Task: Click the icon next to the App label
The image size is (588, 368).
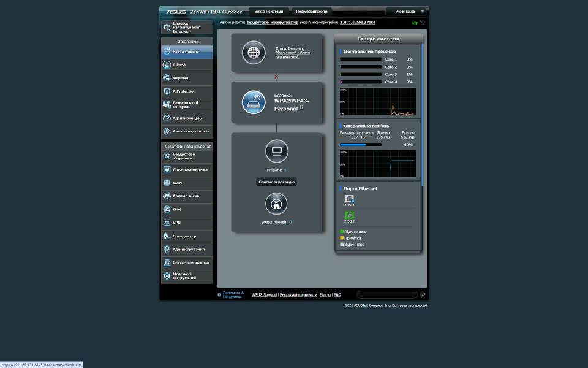Action: [423, 22]
